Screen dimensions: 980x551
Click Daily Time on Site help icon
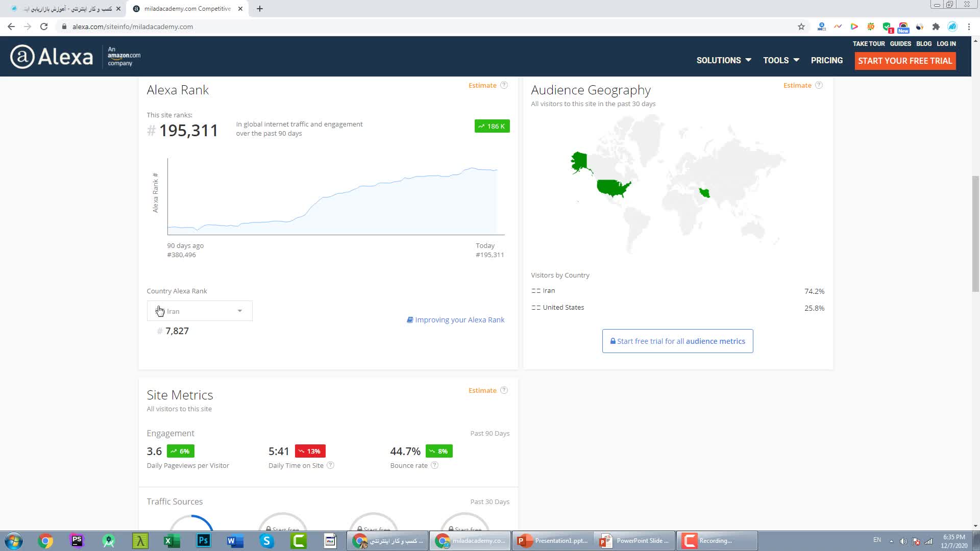pyautogui.click(x=330, y=465)
